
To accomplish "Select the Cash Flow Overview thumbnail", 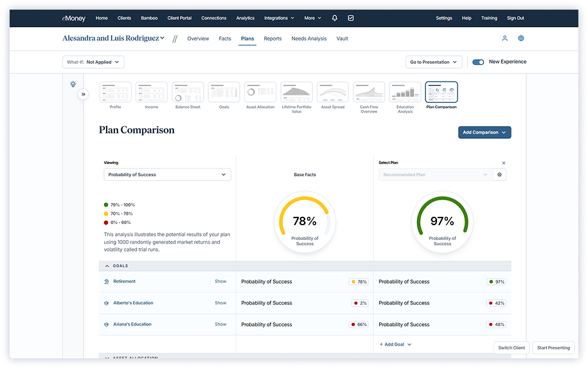I will 369,93.
